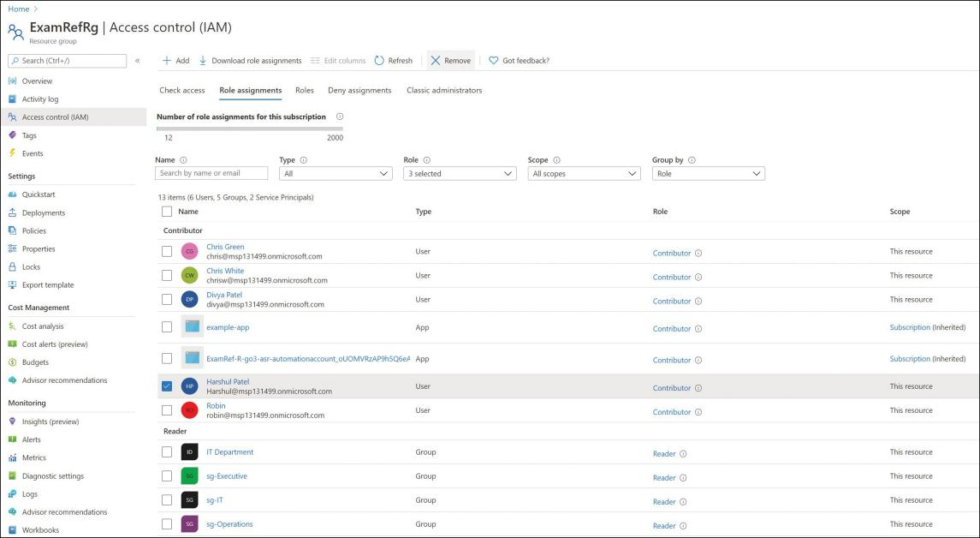Open the Advisor recommendations icon under Cost Management
The width and height of the screenshot is (980, 538).
click(x=13, y=380)
